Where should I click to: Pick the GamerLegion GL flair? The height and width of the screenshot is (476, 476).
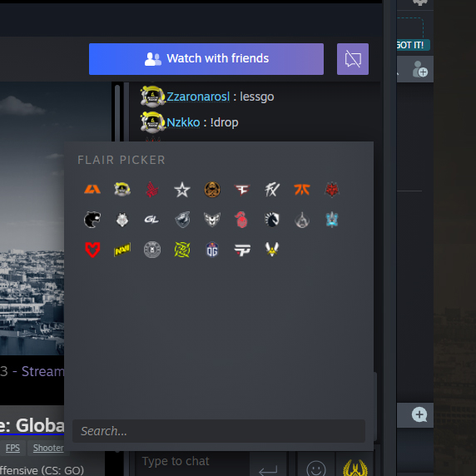[x=151, y=220]
